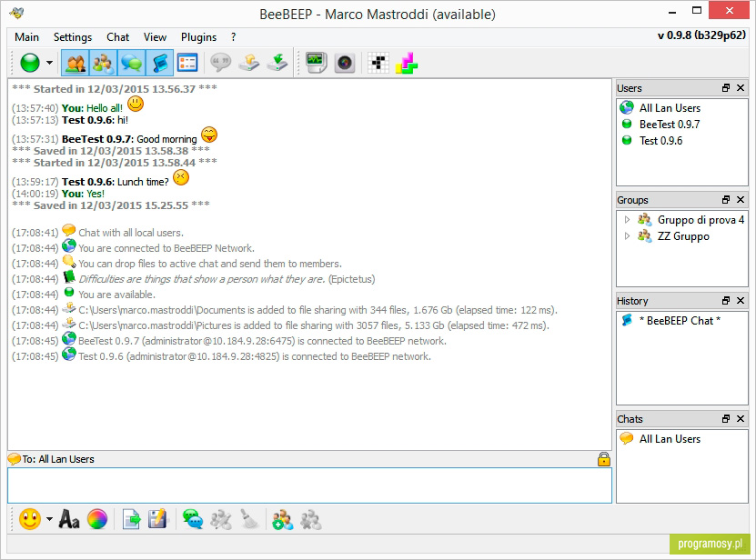Open the ? help menu
Image resolution: width=756 pixels, height=560 pixels.
tap(234, 37)
